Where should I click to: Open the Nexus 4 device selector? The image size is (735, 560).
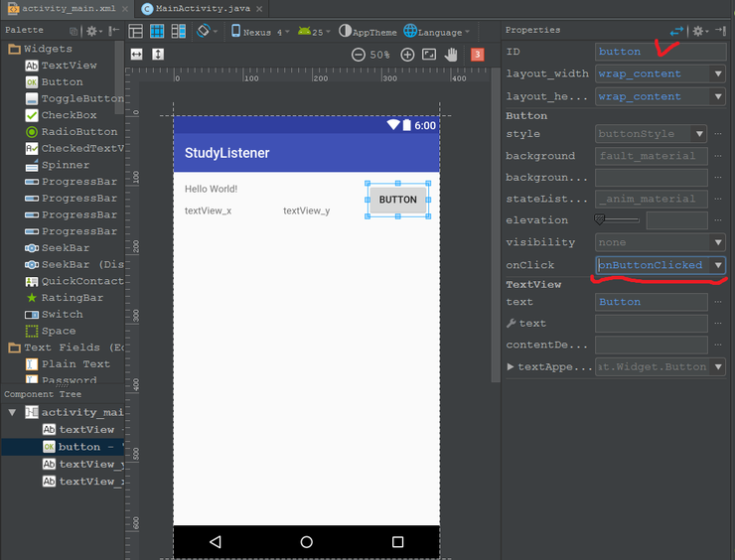pyautogui.click(x=259, y=32)
